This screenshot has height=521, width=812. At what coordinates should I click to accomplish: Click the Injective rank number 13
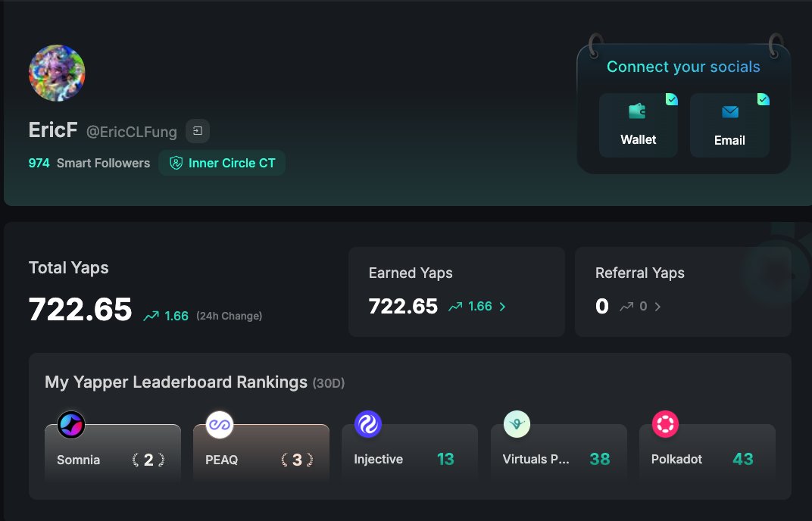coord(445,460)
